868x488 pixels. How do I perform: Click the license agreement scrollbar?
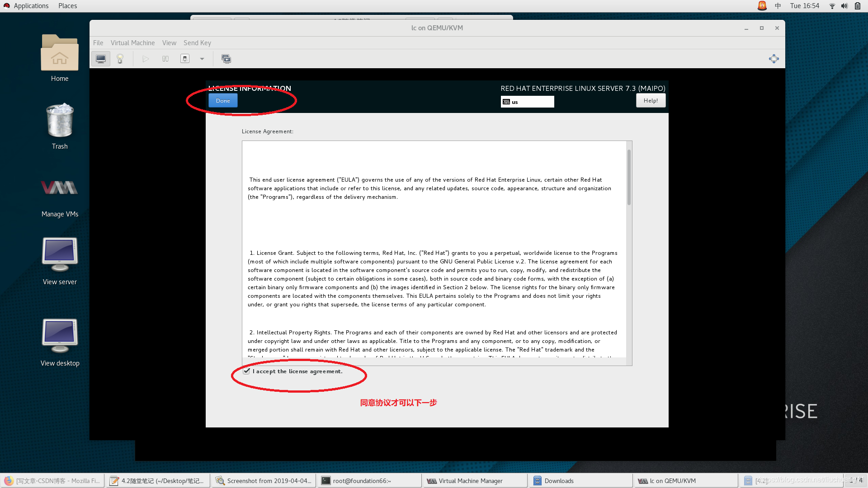pyautogui.click(x=629, y=177)
